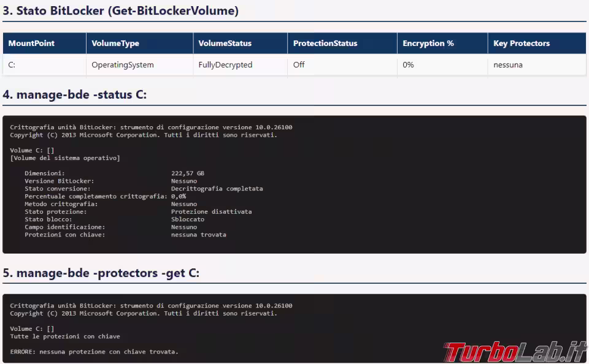Select the "Stato conversione:" label
Screen dimensions: 589x364
pos(58,189)
